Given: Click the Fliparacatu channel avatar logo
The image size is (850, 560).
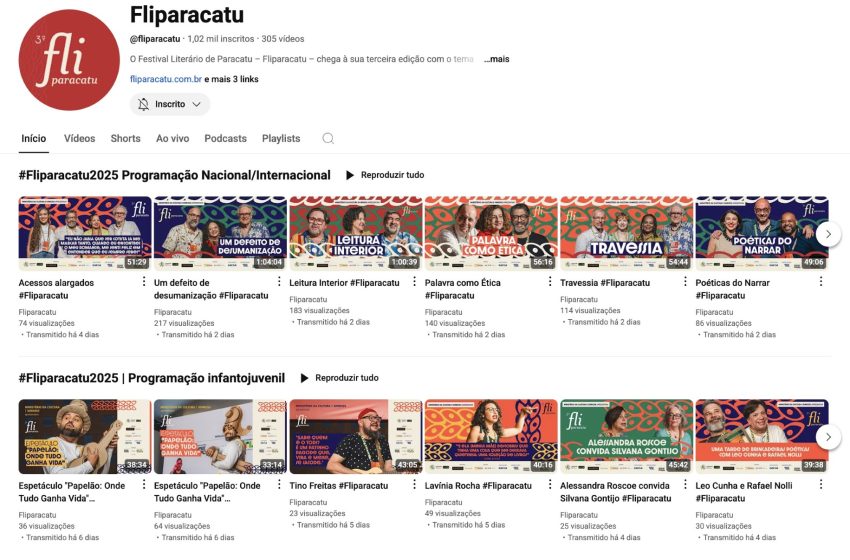Looking at the screenshot, I should click(69, 60).
